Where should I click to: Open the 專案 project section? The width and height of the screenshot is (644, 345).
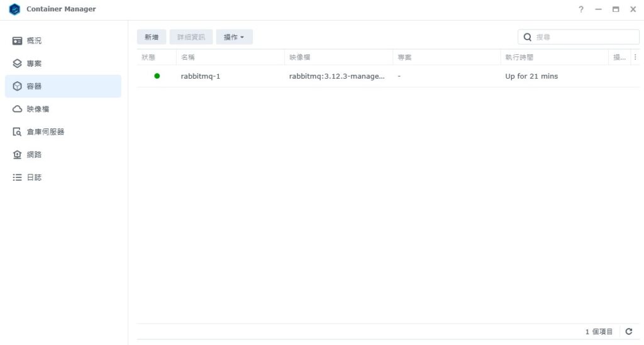pyautogui.click(x=64, y=64)
